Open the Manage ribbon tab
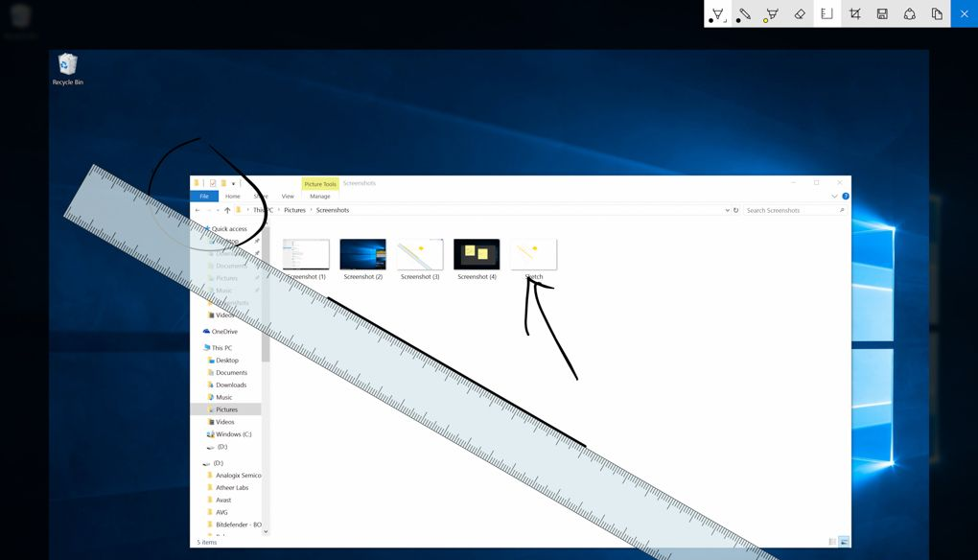The width and height of the screenshot is (978, 560). [x=320, y=197]
